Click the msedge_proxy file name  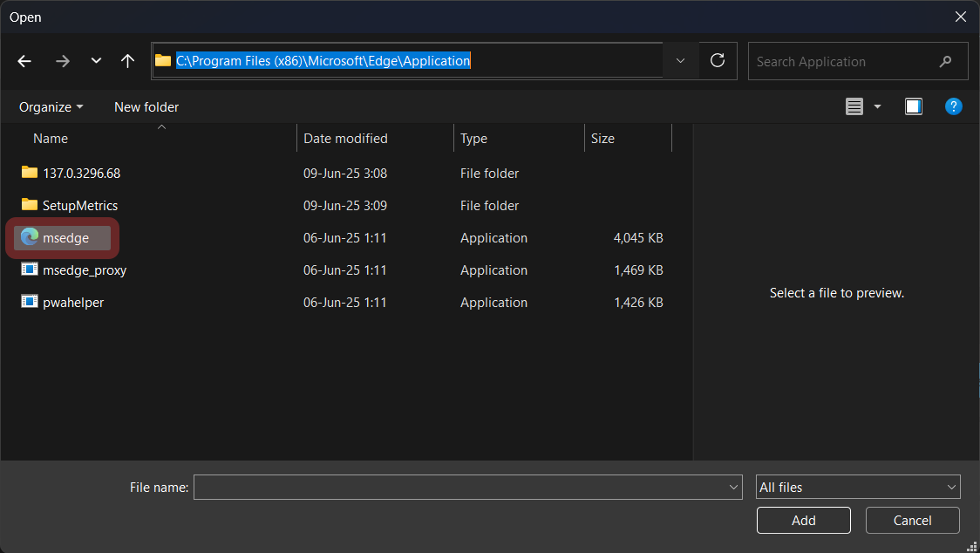coord(85,271)
